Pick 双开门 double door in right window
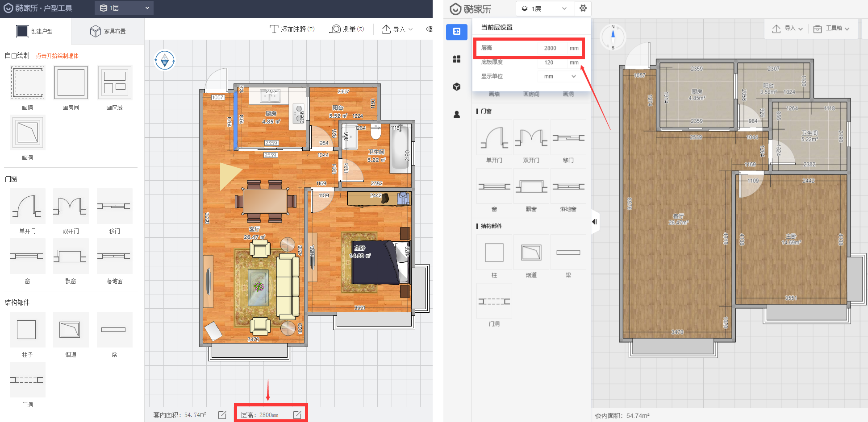This screenshot has width=868, height=422. tap(531, 137)
